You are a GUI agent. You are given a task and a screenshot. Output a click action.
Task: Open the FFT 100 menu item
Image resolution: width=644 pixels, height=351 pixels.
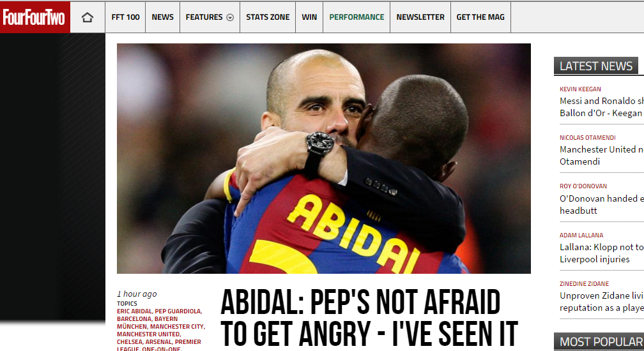[x=125, y=17]
